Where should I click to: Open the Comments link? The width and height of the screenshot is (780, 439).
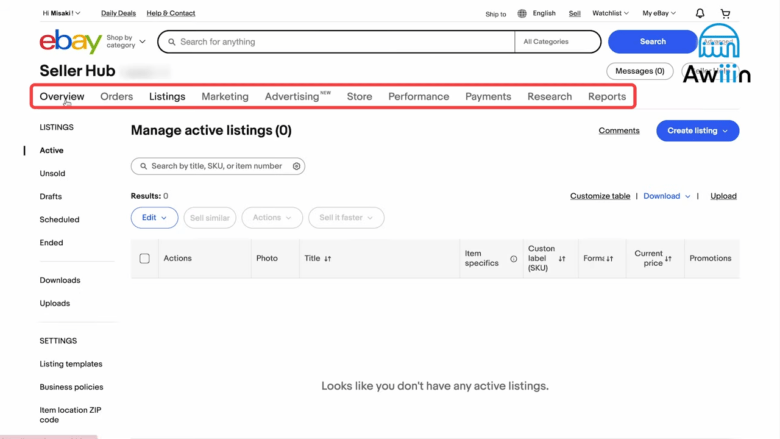coord(619,131)
